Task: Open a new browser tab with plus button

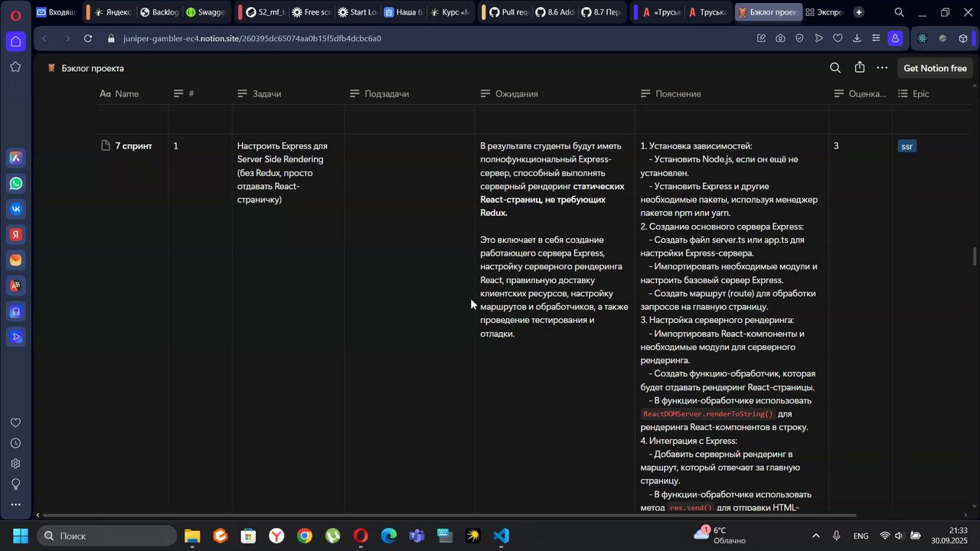Action: pos(858,12)
